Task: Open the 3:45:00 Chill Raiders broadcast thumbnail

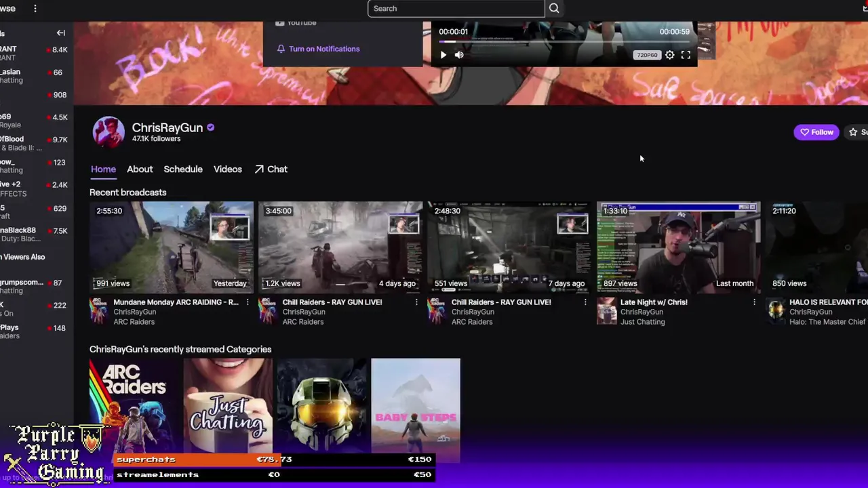Action: tap(340, 247)
